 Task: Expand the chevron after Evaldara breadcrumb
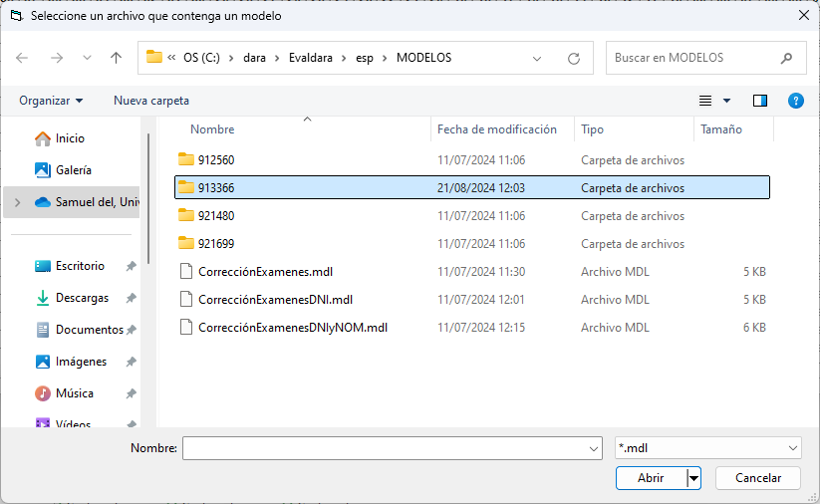(x=344, y=58)
